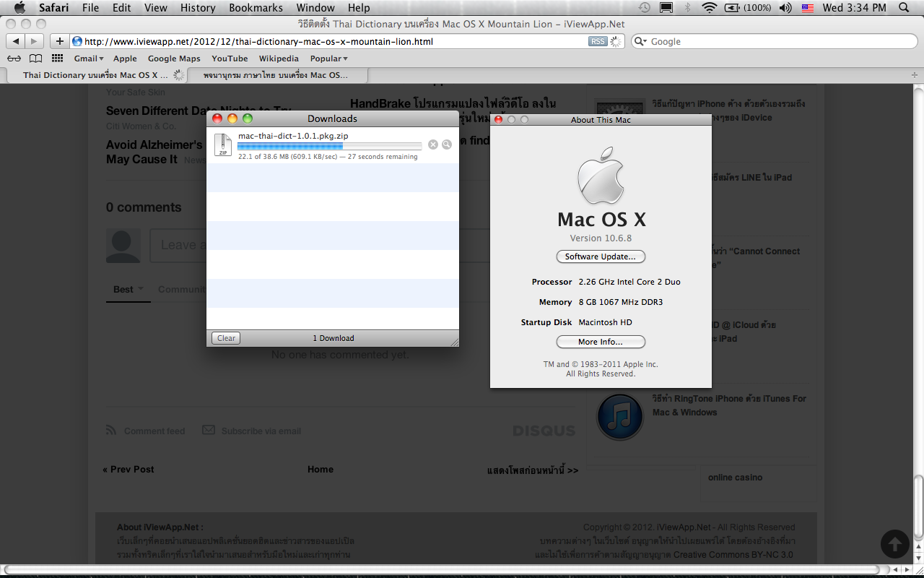Click the add bookmark plus button
The height and width of the screenshot is (578, 924).
[60, 41]
